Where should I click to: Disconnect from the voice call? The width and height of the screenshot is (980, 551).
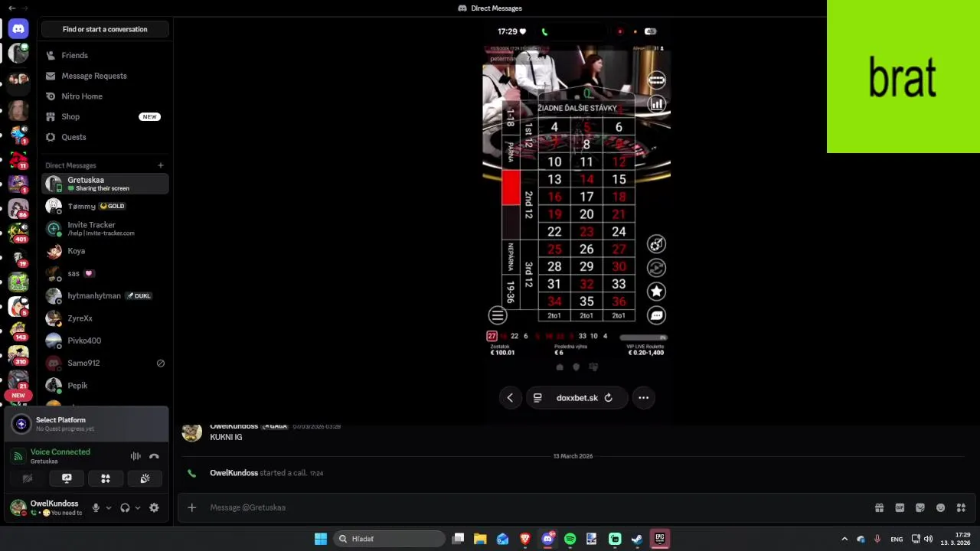point(154,456)
